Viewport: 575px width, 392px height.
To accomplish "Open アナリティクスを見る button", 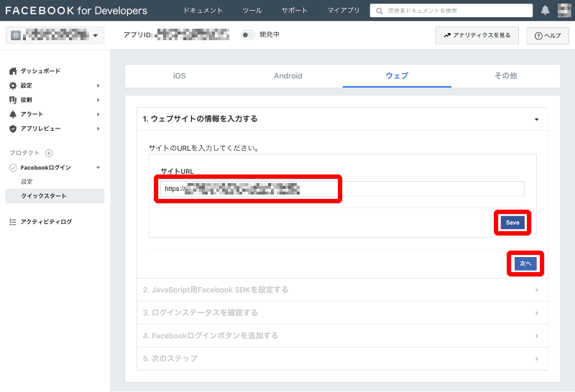I will click(477, 35).
